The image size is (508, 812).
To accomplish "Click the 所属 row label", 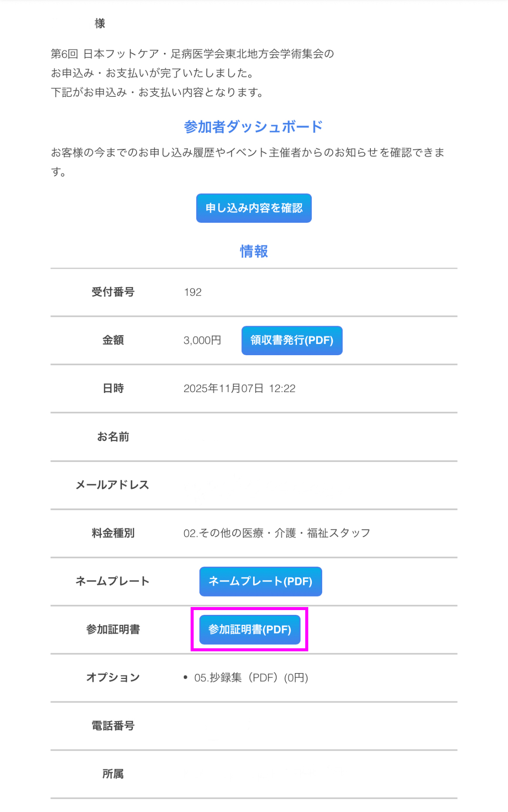I will [x=113, y=774].
